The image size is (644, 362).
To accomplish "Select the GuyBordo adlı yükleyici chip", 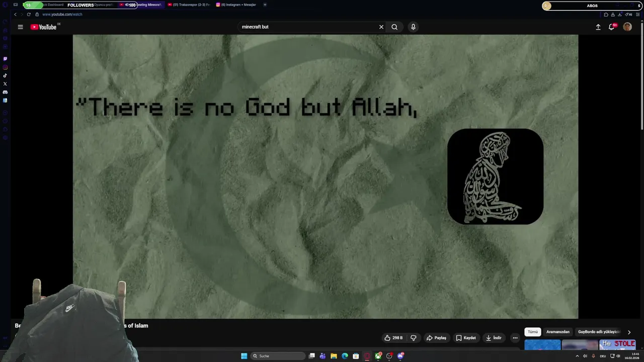I will 599,332.
